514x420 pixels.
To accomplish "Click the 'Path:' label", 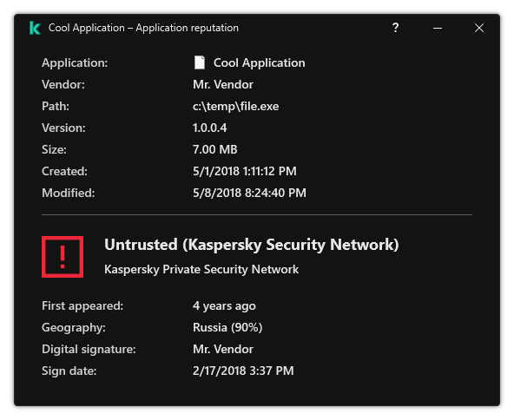I will click(x=56, y=106).
